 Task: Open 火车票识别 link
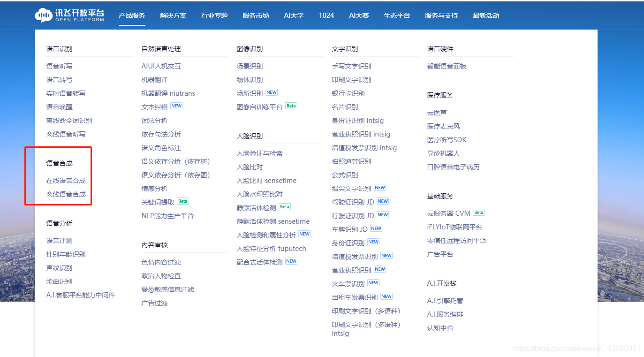point(349,284)
